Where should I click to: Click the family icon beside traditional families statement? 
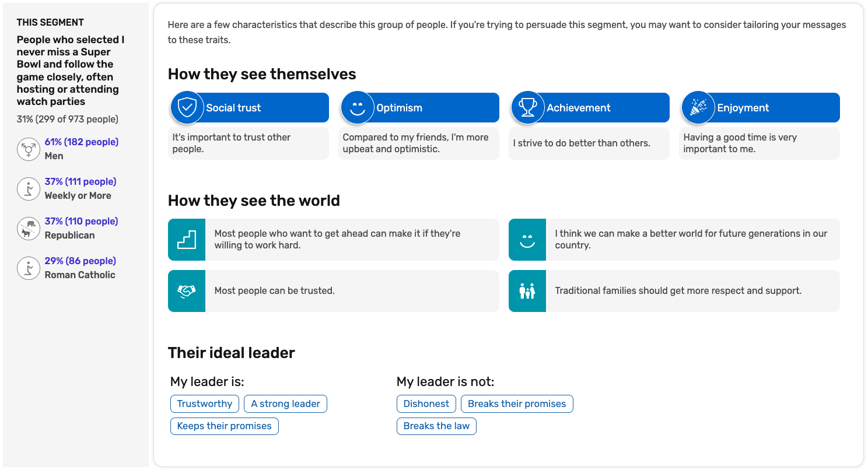pos(527,291)
